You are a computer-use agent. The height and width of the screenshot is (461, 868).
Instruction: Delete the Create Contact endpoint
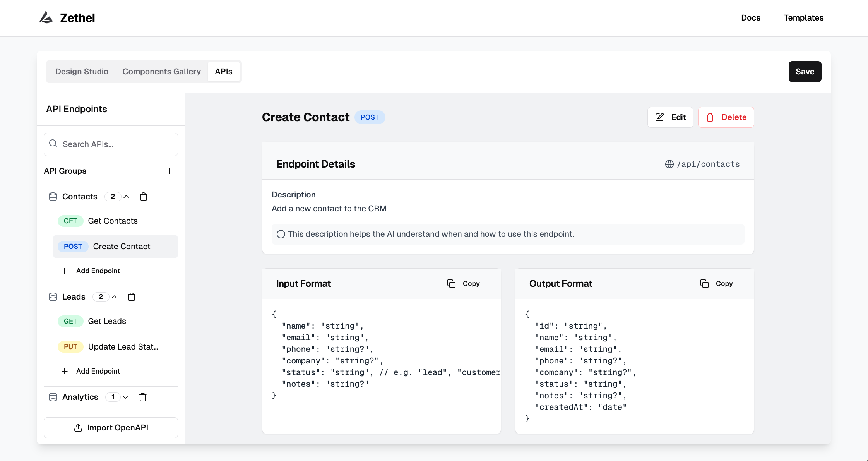726,117
